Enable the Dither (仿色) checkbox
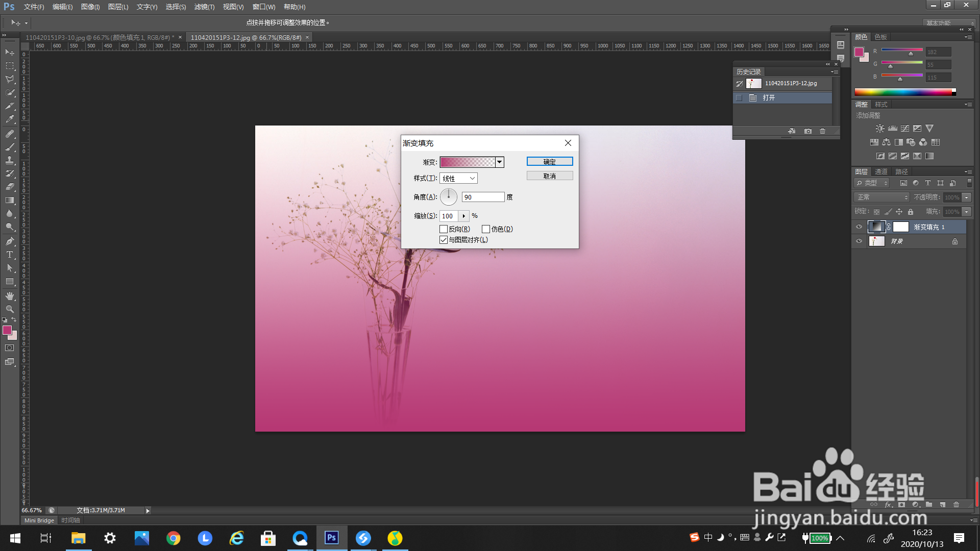980x551 pixels. click(x=486, y=229)
